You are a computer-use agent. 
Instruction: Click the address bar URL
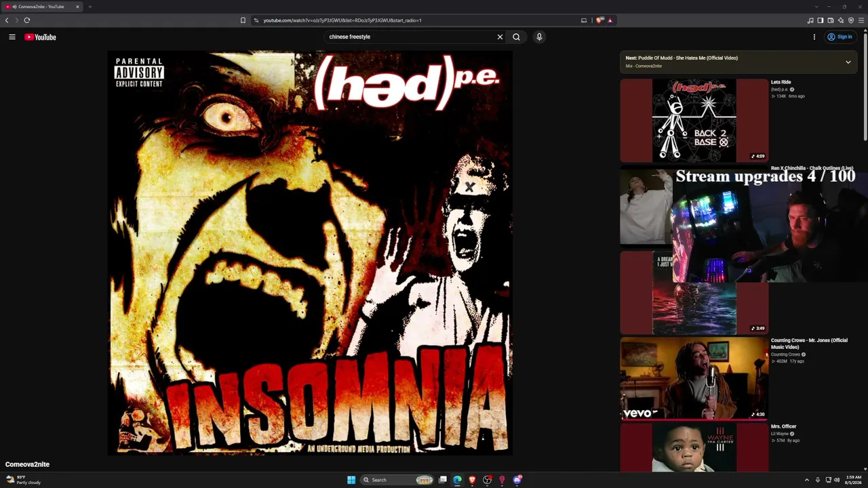coord(342,20)
